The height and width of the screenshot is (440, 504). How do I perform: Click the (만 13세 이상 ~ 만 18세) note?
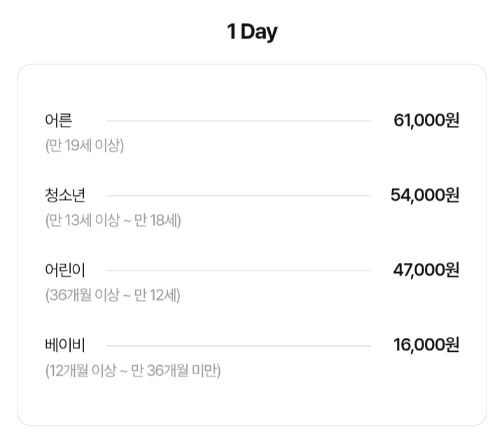[x=113, y=220]
